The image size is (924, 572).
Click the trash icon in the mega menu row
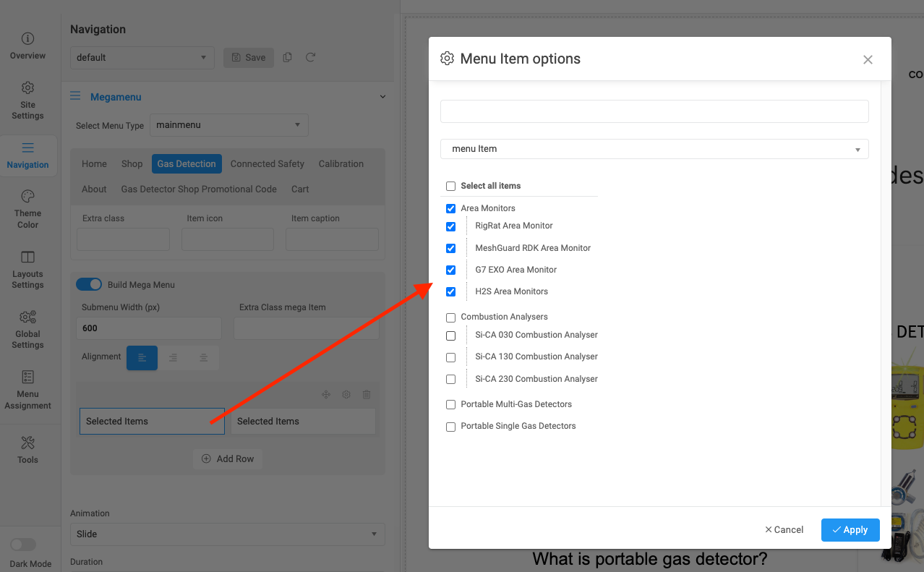(367, 395)
